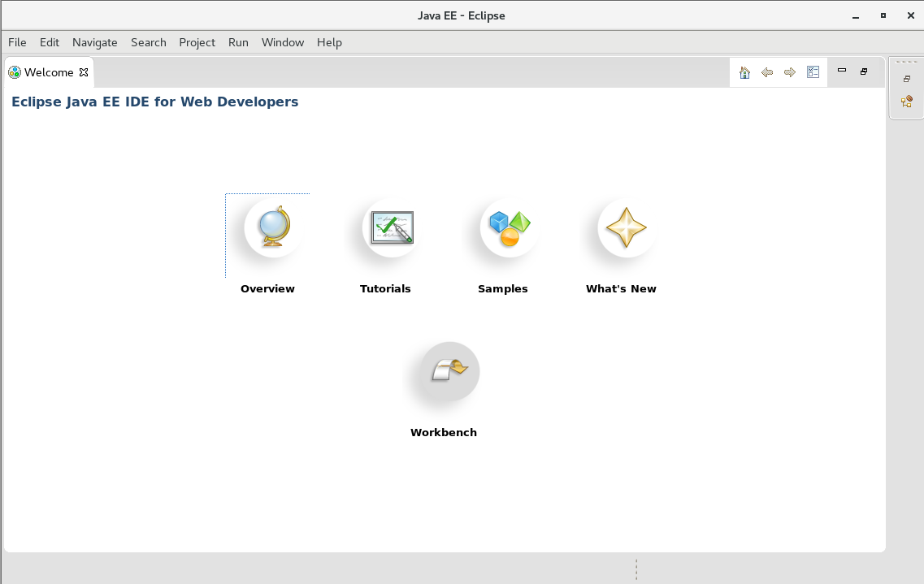Open the Samples shapes icon
This screenshot has width=924, height=584.
[510, 227]
